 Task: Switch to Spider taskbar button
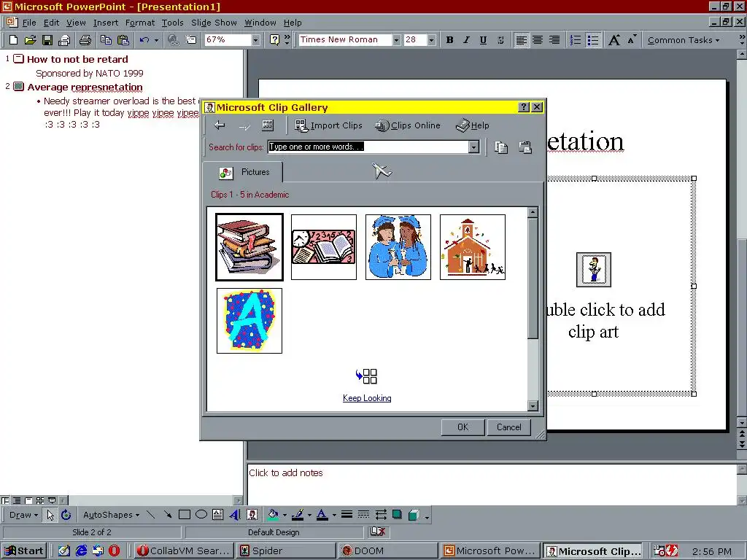coord(285,551)
